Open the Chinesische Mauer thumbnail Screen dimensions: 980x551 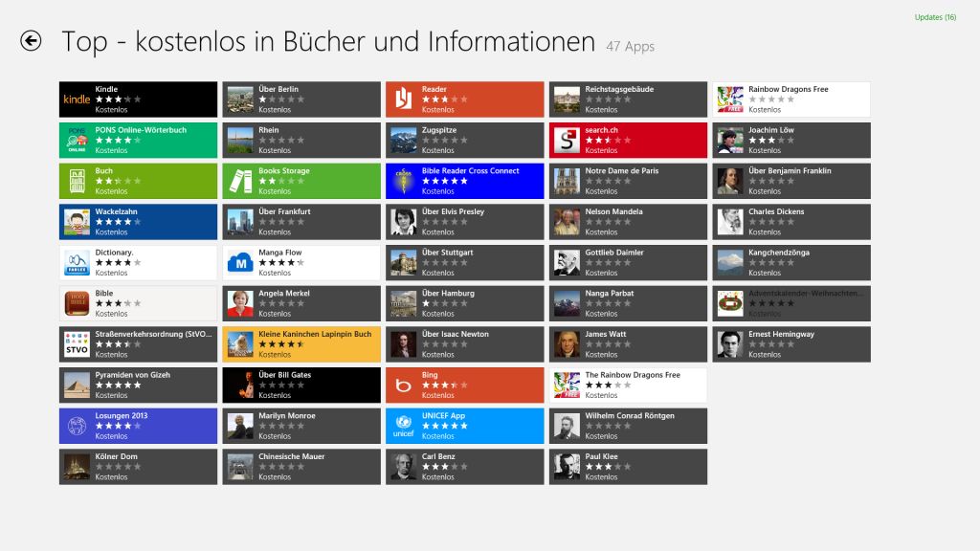coord(240,467)
